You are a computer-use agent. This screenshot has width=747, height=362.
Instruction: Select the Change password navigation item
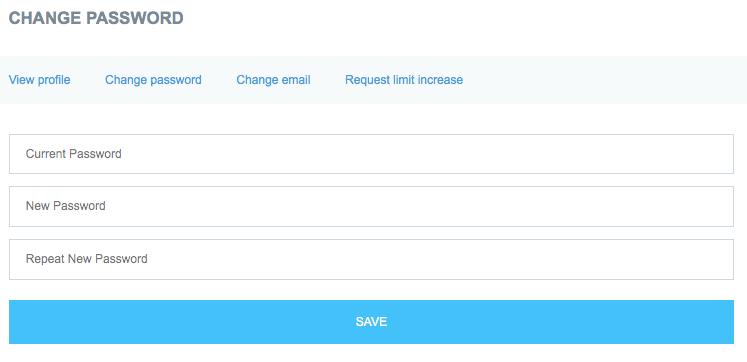[x=153, y=80]
